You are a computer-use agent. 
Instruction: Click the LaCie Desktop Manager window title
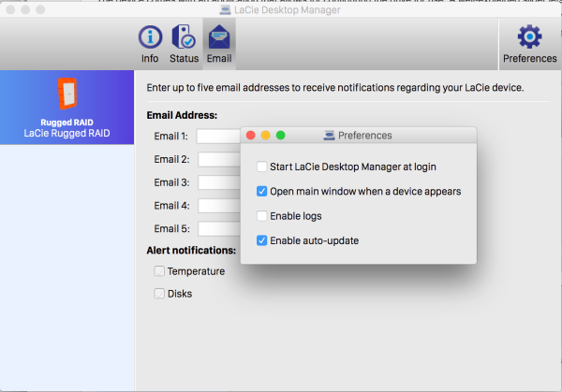[x=288, y=10]
